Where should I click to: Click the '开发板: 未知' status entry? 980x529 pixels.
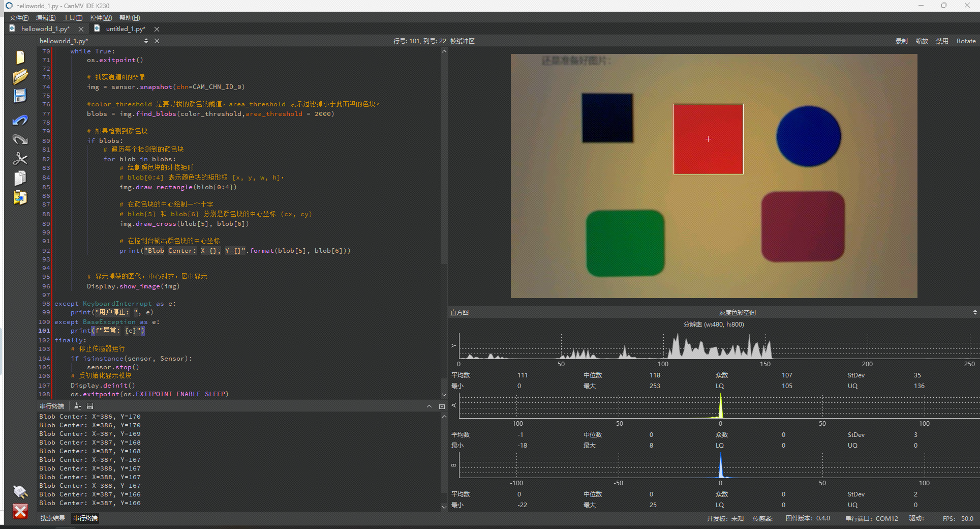pos(725,518)
